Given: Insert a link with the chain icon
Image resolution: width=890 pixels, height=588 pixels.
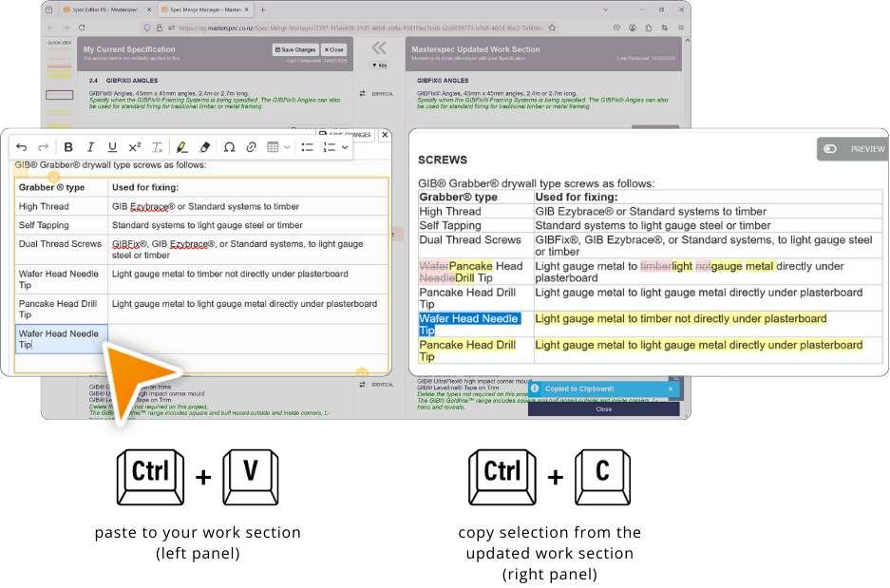Looking at the screenshot, I should tap(251, 147).
